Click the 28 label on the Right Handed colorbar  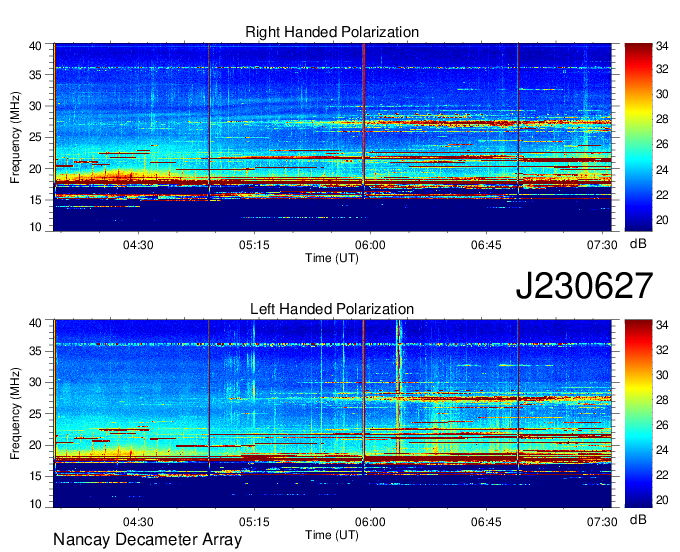(662, 119)
